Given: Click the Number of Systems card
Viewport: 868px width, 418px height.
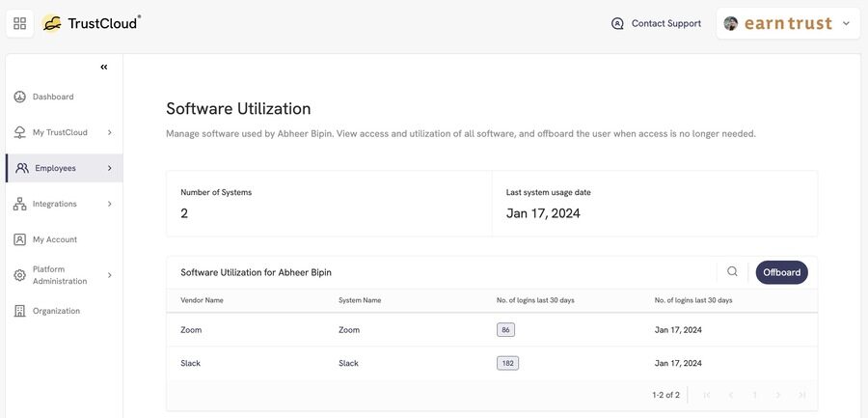Looking at the screenshot, I should pos(329,204).
